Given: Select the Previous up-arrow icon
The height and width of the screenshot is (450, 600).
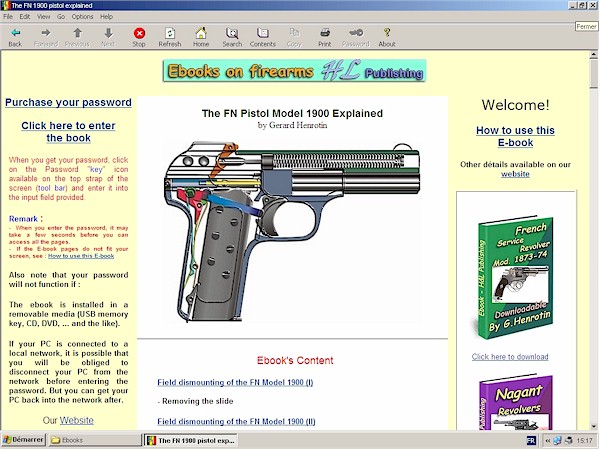Looking at the screenshot, I should 77,33.
